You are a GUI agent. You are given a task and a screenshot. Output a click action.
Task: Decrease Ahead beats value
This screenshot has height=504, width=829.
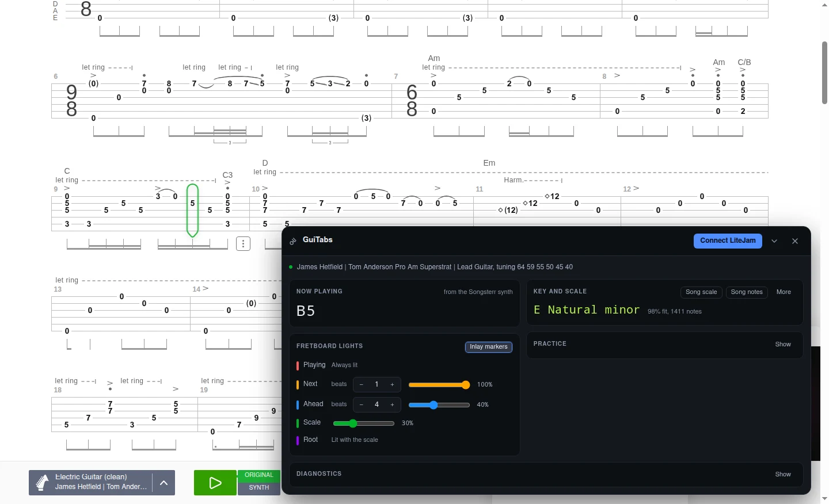pyautogui.click(x=362, y=405)
